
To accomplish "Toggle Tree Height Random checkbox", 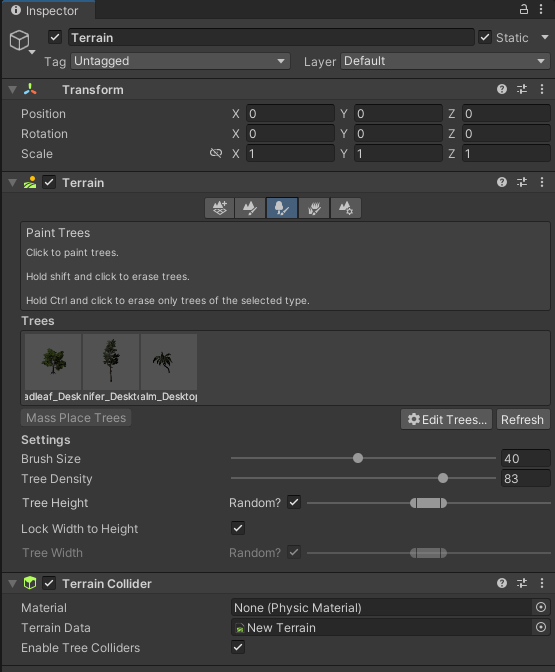I will pyautogui.click(x=294, y=502).
